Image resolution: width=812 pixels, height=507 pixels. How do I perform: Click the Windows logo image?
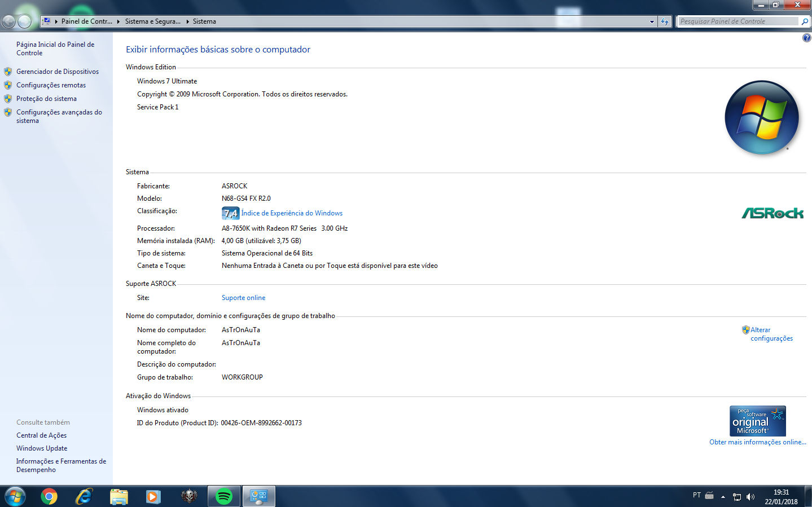pos(762,117)
